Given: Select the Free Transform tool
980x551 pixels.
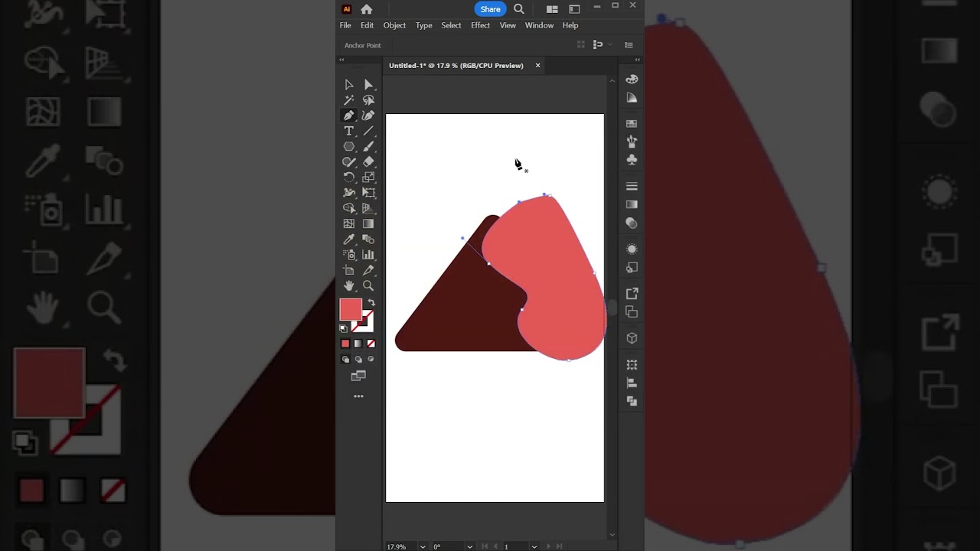Looking at the screenshot, I should point(368,193).
